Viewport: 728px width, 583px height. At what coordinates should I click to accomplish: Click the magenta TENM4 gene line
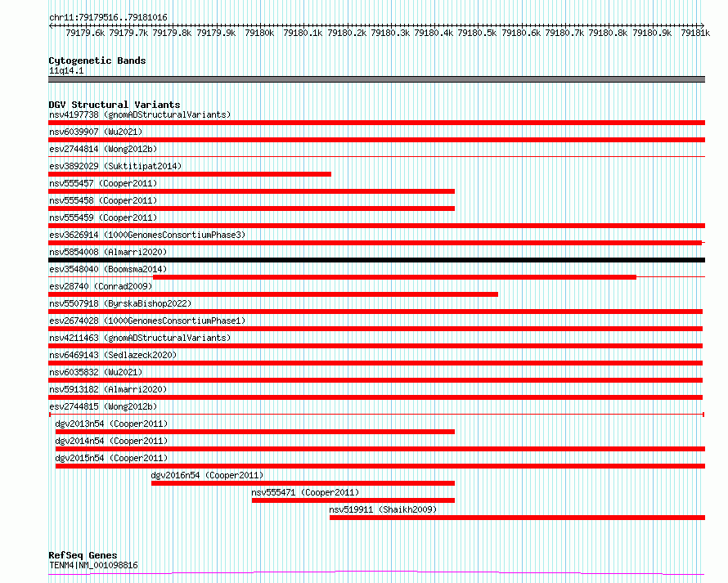coord(376,573)
